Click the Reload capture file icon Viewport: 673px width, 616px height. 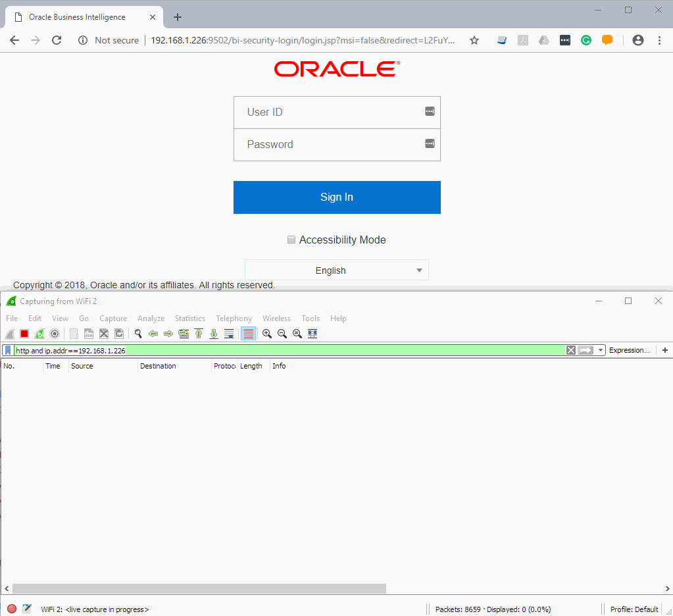click(119, 334)
